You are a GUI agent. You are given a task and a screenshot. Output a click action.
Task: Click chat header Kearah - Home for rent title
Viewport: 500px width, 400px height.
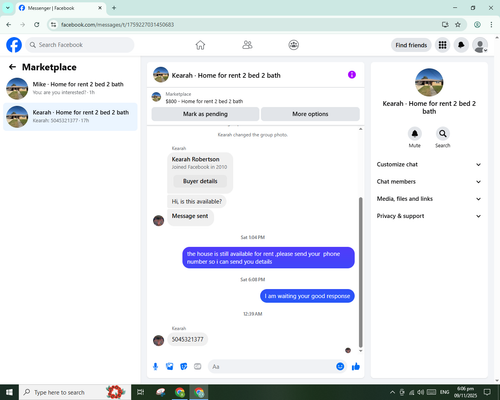tap(226, 75)
